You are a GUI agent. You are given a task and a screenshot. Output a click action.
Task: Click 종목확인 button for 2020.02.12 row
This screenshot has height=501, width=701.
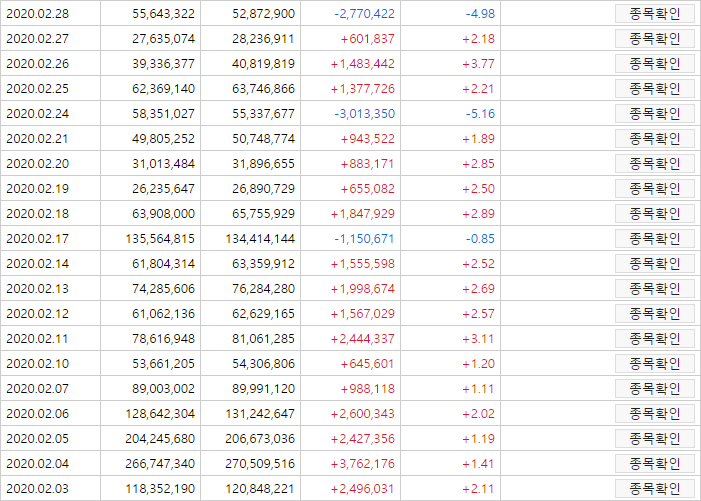(655, 314)
